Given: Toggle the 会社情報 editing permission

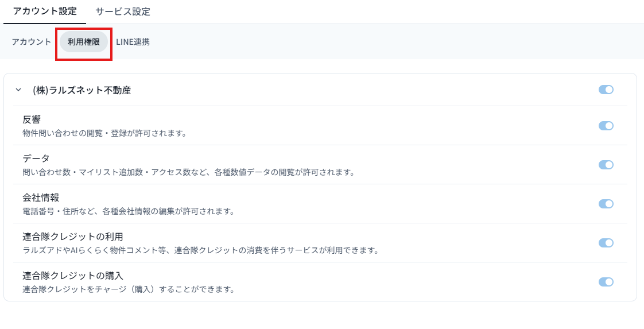Looking at the screenshot, I should pos(606,204).
